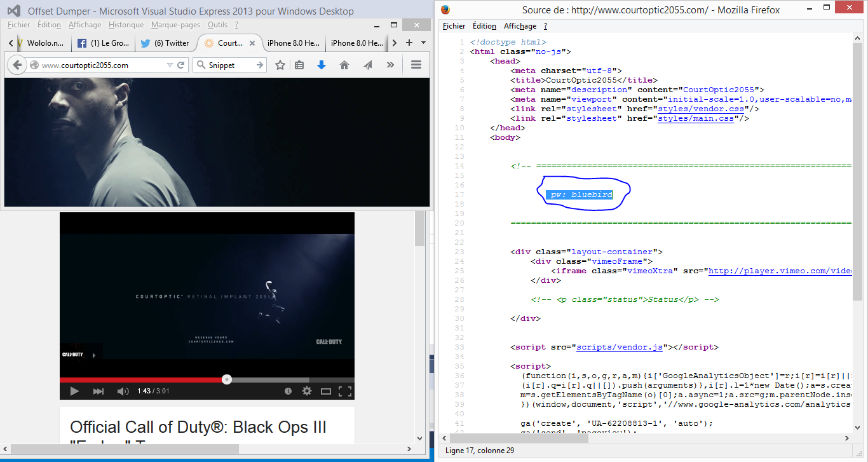Open Édition menu in the source window
Viewport: 868px width, 462px height.
tap(484, 26)
